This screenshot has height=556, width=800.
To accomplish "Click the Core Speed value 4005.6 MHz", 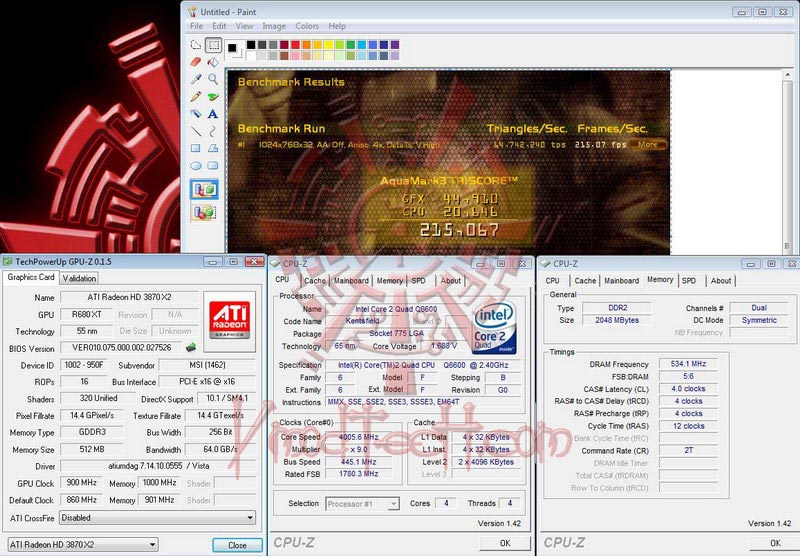I will tap(359, 437).
